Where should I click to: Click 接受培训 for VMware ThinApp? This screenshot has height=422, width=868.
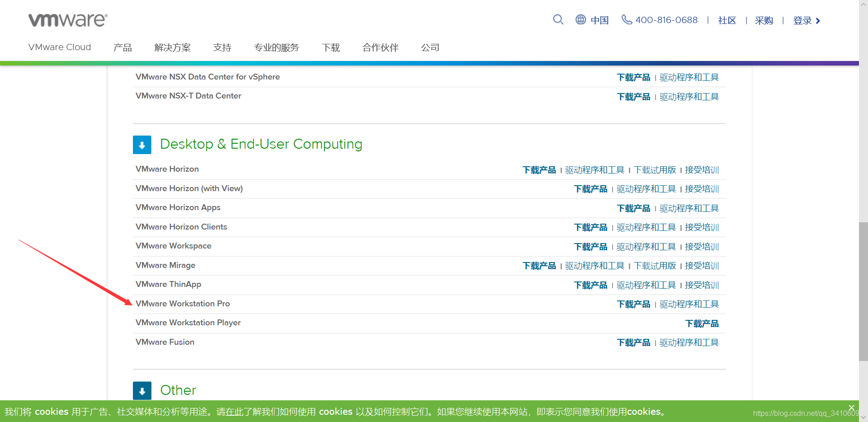coord(702,285)
